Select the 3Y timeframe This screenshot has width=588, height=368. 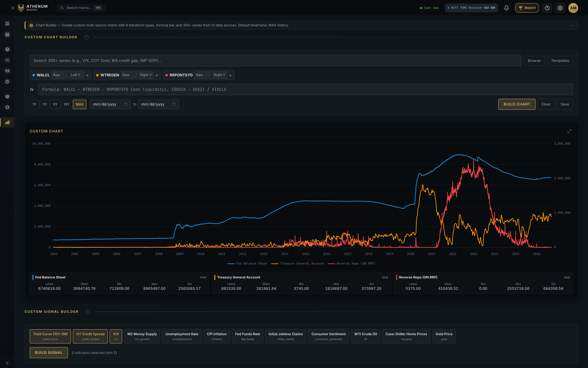[45, 104]
